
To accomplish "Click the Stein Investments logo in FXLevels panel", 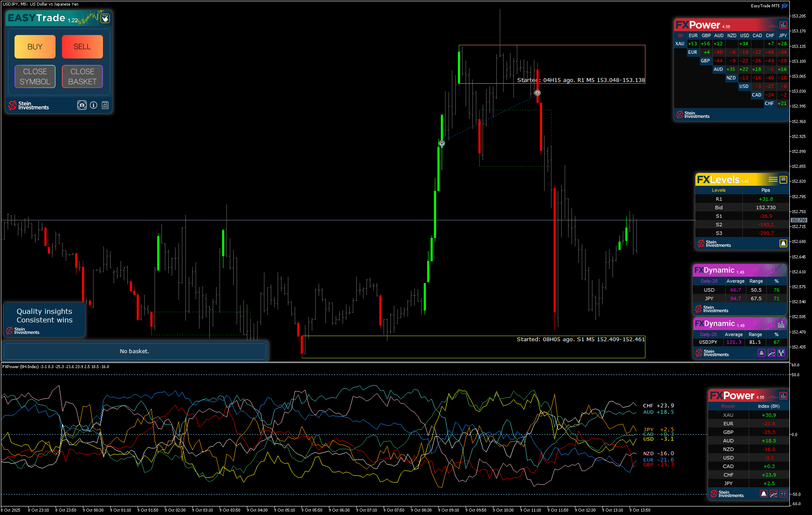I will pyautogui.click(x=714, y=244).
